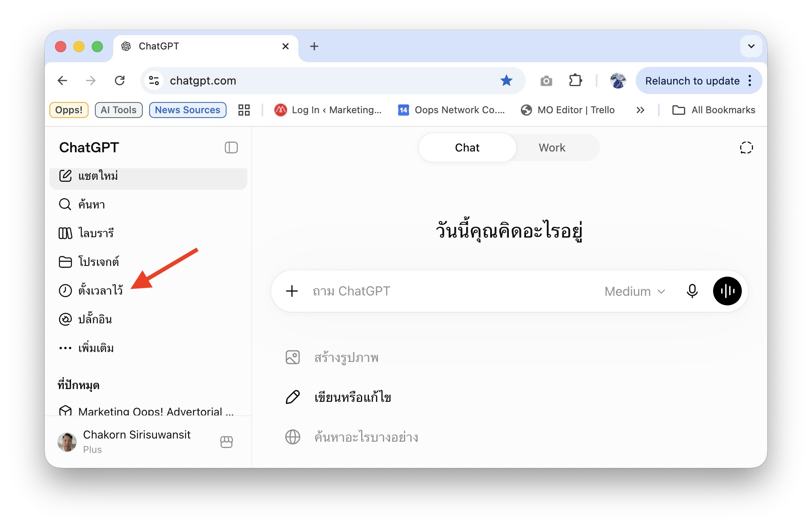This screenshot has width=812, height=527.
Task: Click the globe search suggestion icon
Action: pyautogui.click(x=293, y=437)
